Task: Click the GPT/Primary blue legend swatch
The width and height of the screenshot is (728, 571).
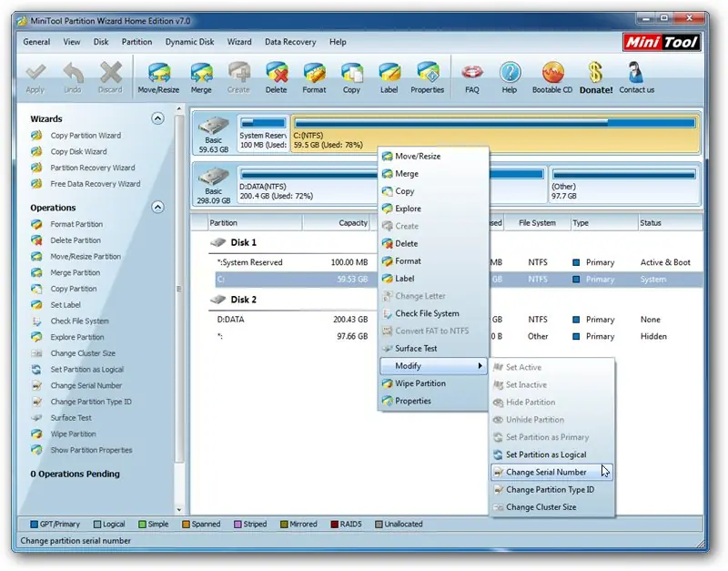Action: click(x=34, y=525)
